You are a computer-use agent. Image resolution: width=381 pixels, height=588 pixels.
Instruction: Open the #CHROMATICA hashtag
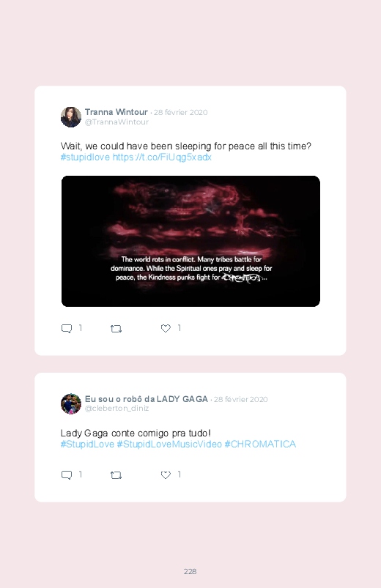tap(260, 444)
